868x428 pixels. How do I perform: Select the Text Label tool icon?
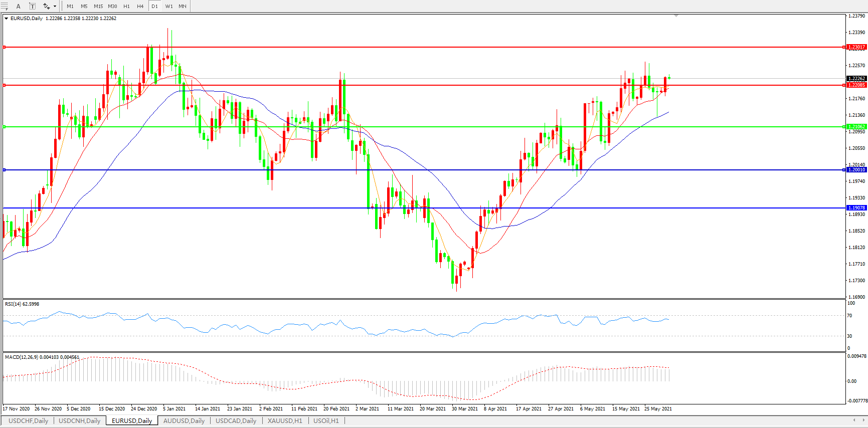pyautogui.click(x=32, y=6)
